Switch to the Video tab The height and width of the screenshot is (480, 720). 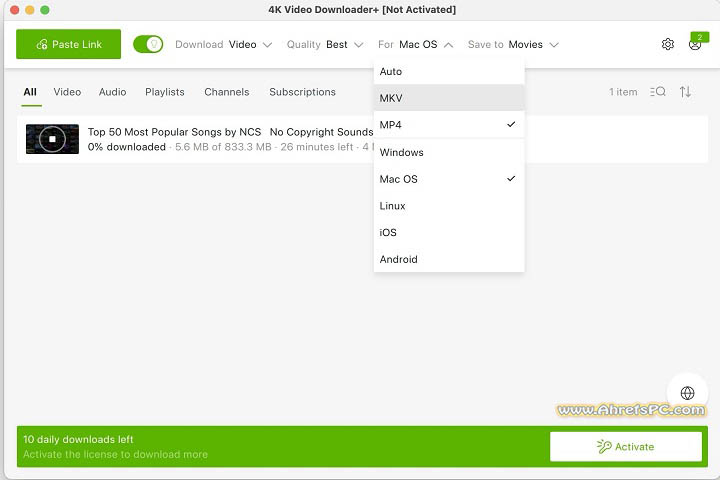(67, 92)
